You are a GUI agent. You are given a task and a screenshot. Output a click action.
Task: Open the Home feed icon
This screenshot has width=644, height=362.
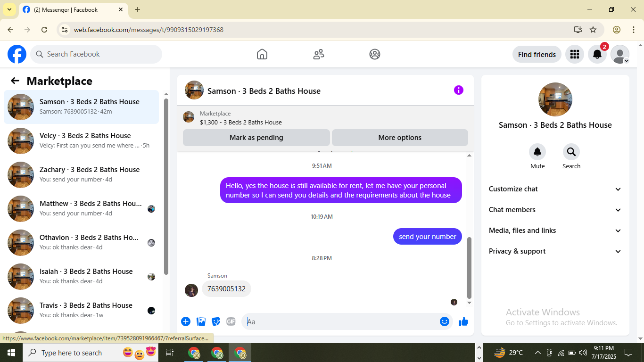pos(262,54)
